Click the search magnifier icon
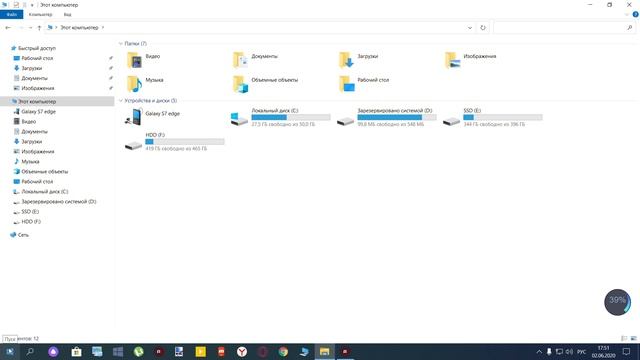 629,28
